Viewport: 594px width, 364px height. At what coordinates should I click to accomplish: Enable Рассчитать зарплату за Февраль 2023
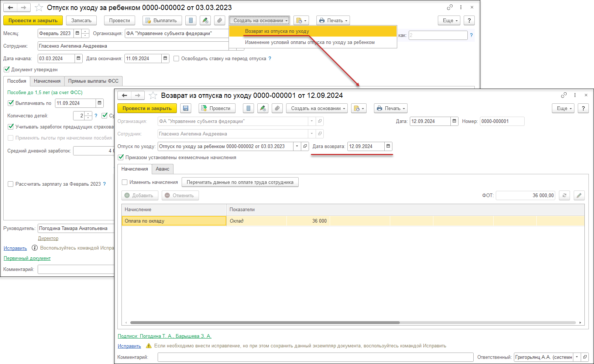click(11, 184)
